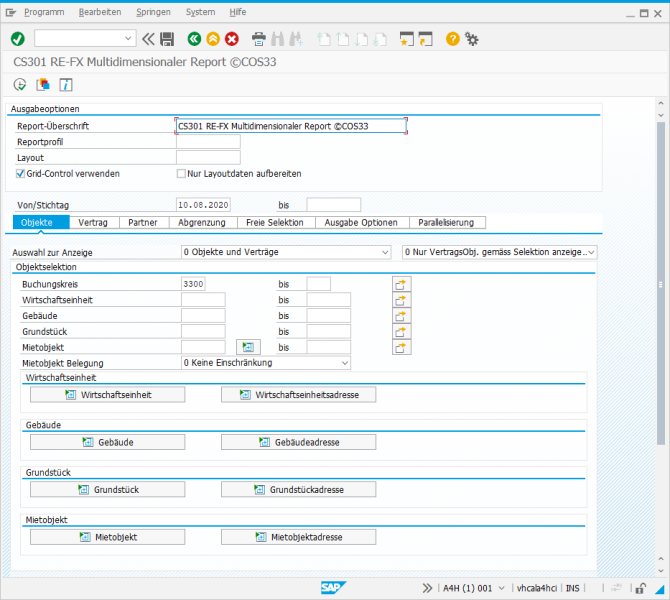Click the Execute clock icon
Screen dimensions: 670x600
[20, 85]
